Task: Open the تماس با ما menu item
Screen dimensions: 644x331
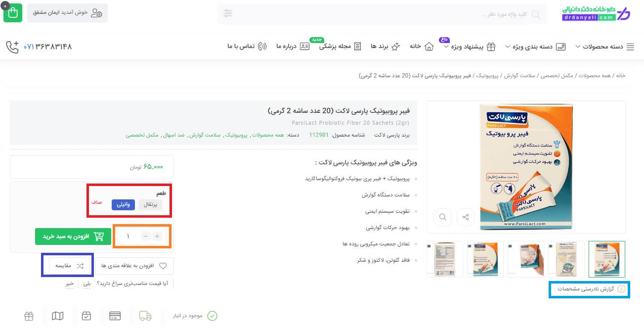Action: (247, 47)
